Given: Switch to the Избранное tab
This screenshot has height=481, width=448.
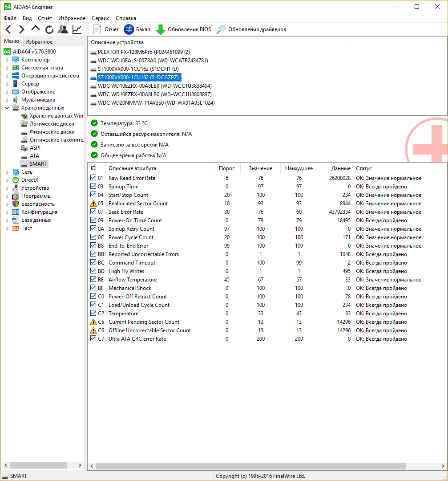Looking at the screenshot, I should [39, 42].
